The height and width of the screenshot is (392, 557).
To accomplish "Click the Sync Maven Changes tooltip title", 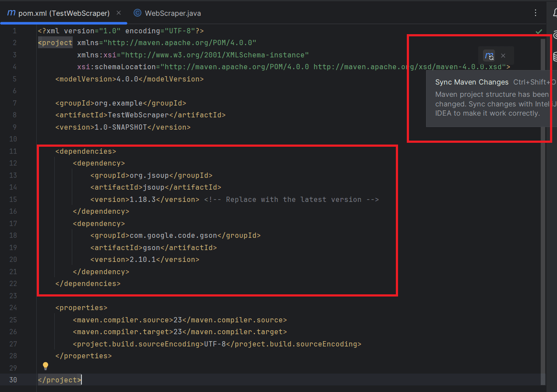I will click(472, 82).
